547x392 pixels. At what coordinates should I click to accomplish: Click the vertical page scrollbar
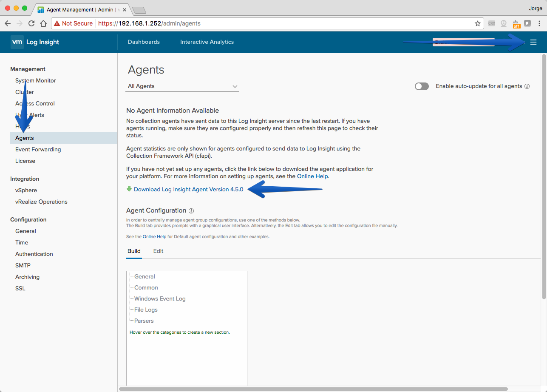(x=544, y=176)
